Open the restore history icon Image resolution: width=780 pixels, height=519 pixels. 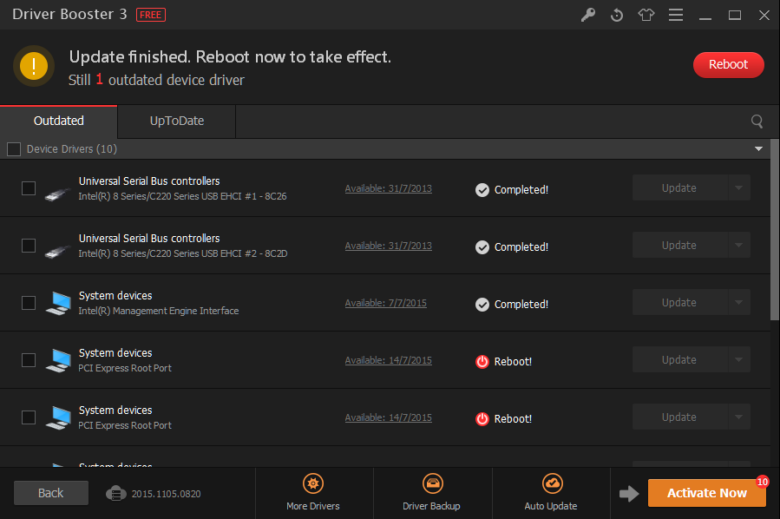click(617, 15)
